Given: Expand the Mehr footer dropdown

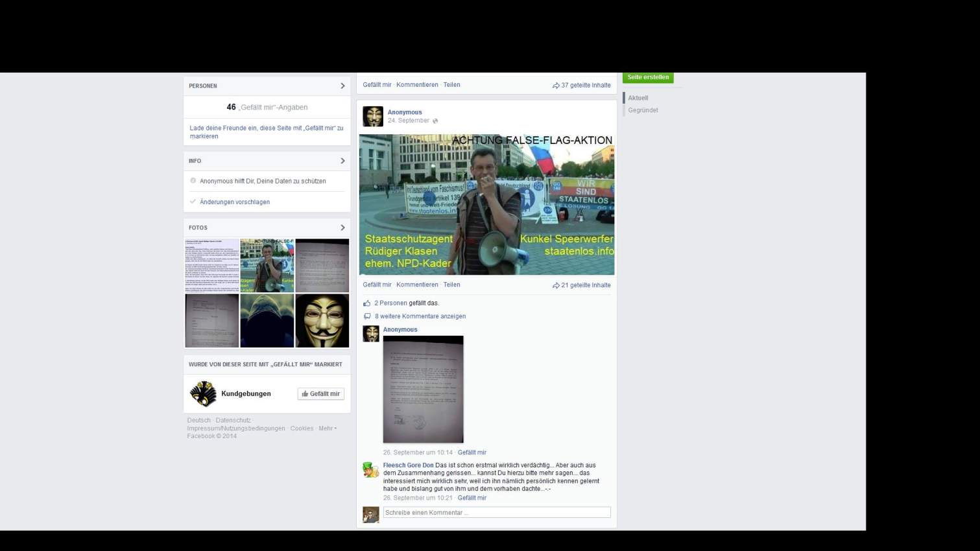Looking at the screenshot, I should (x=328, y=428).
